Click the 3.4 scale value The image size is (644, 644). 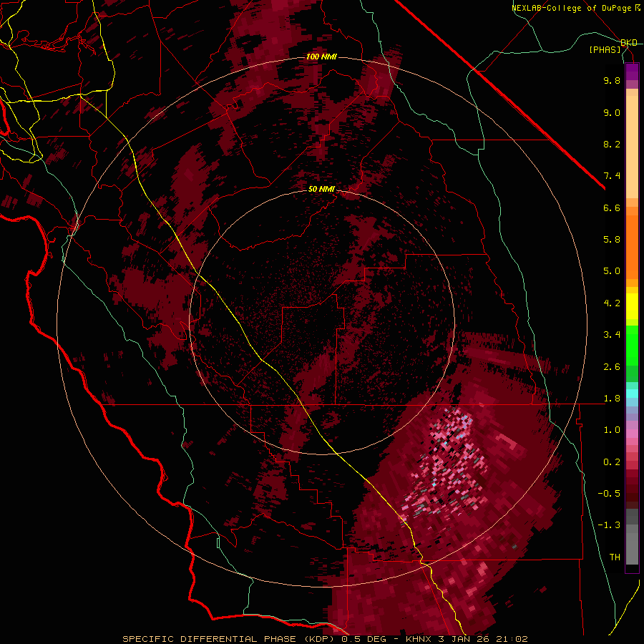pyautogui.click(x=612, y=335)
